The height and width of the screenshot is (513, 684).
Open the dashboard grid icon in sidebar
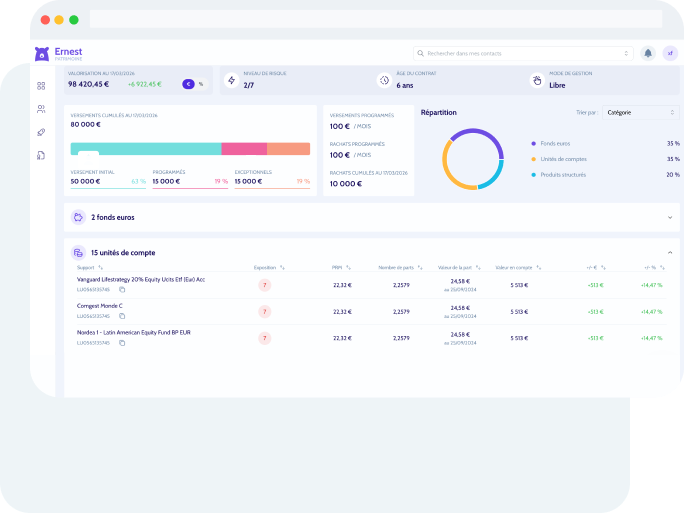click(x=41, y=86)
